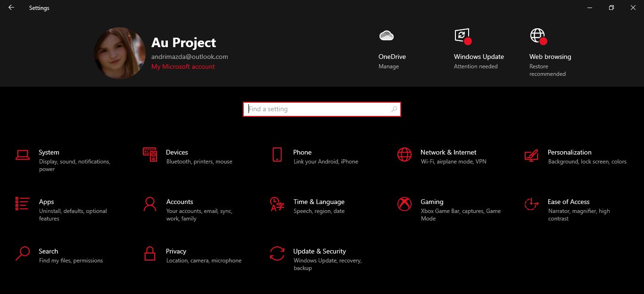This screenshot has height=294, width=644.
Task: Click the Search magnifier category icon
Action: tap(23, 253)
